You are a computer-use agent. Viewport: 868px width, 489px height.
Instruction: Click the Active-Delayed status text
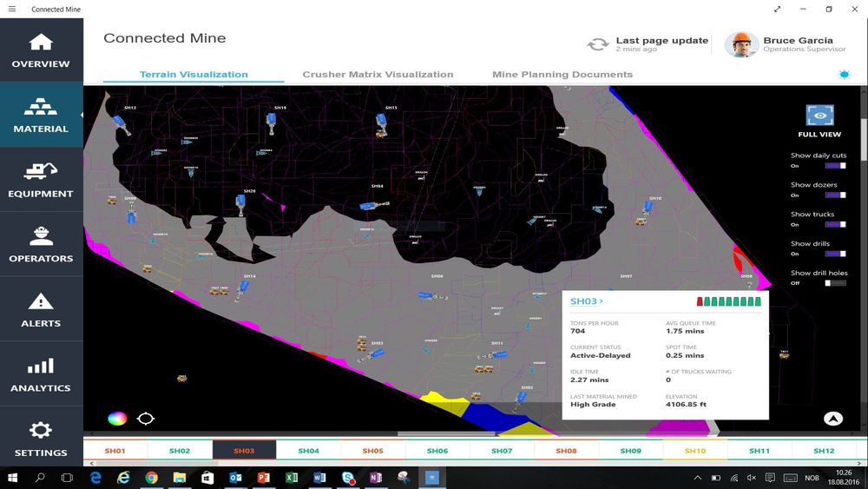(x=600, y=355)
